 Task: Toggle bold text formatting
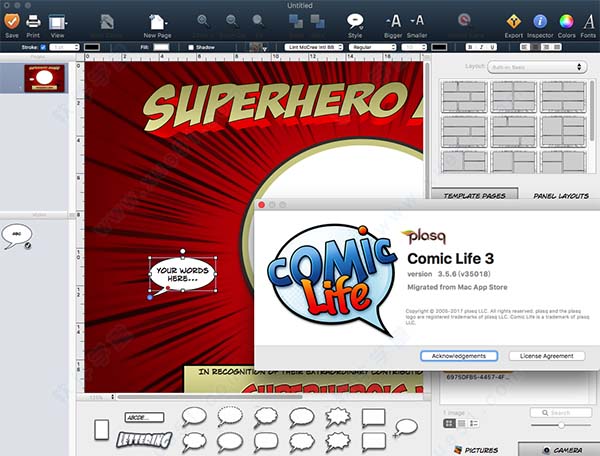pos(471,47)
